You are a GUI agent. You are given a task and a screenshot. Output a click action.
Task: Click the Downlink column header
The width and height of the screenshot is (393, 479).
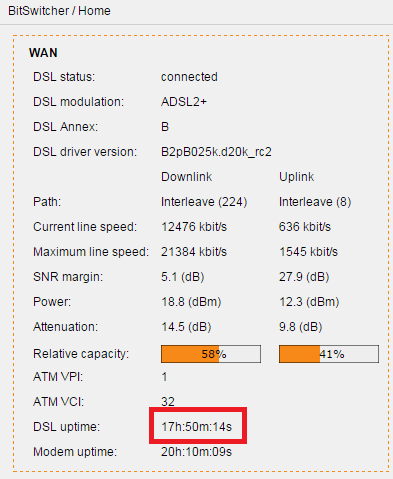187,177
